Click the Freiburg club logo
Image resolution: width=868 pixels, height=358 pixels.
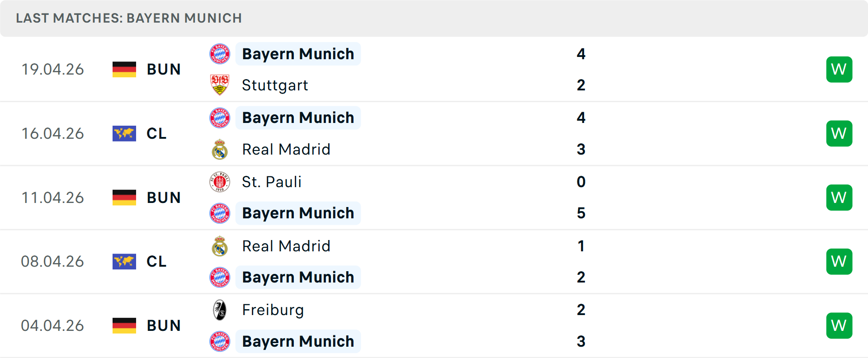pos(220,310)
